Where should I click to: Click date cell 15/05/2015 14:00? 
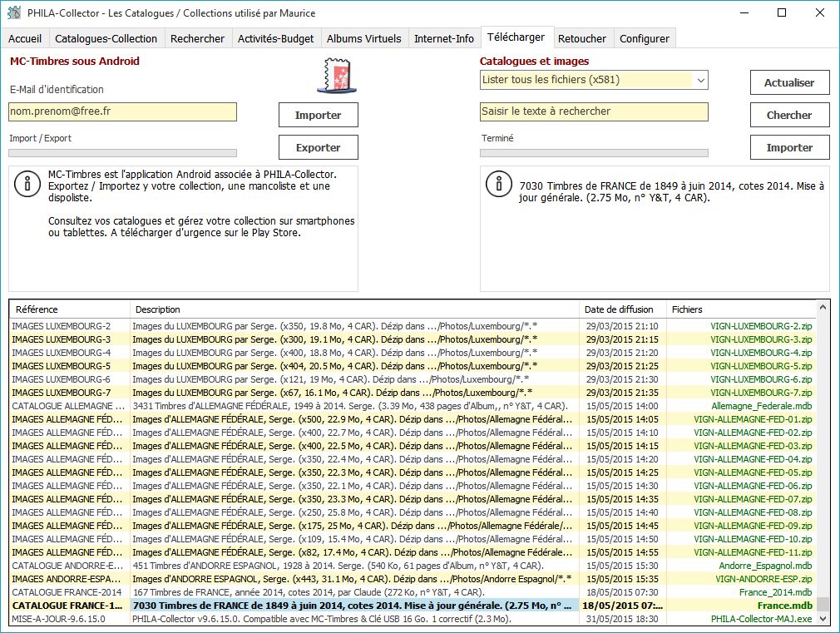[622, 406]
